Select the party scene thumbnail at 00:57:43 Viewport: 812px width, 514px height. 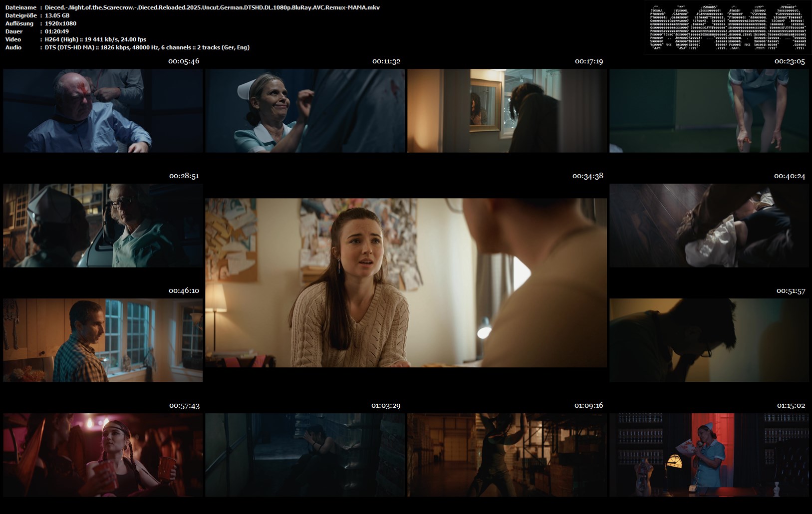tap(103, 455)
